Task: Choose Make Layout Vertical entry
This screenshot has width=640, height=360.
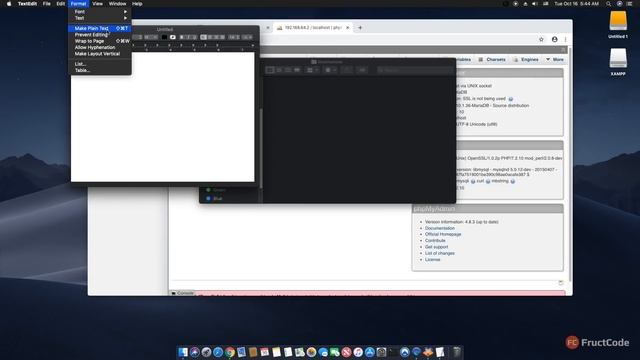Action: (x=100, y=53)
